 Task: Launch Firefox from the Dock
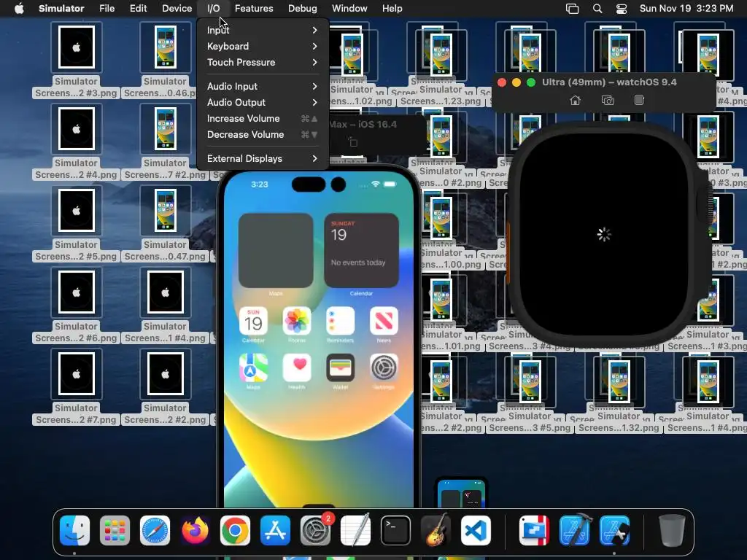pos(196,531)
